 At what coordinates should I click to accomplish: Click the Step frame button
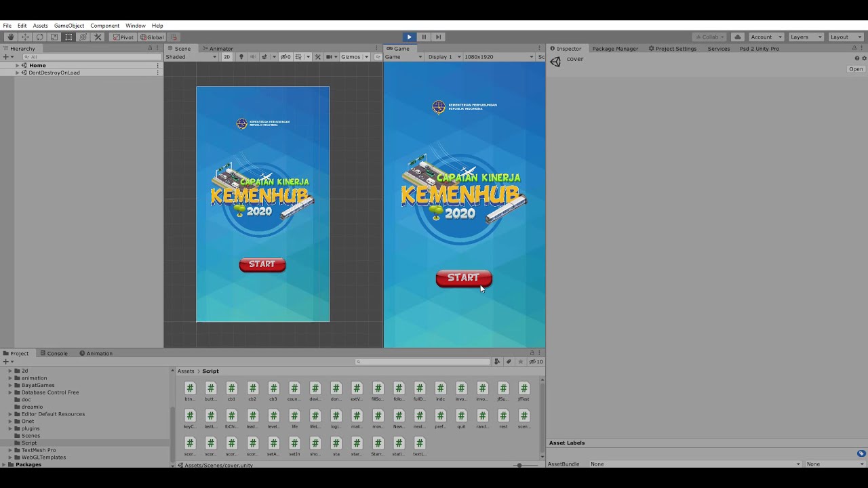pos(438,37)
